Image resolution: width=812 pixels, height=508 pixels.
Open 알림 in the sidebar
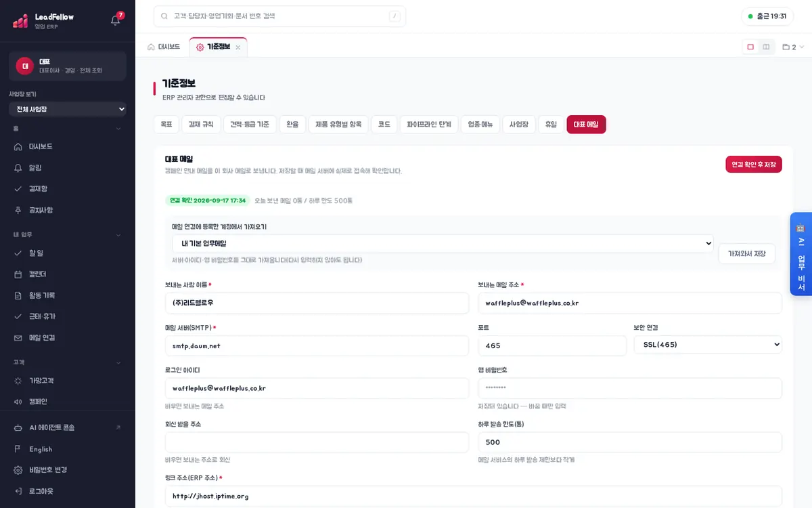68,167
